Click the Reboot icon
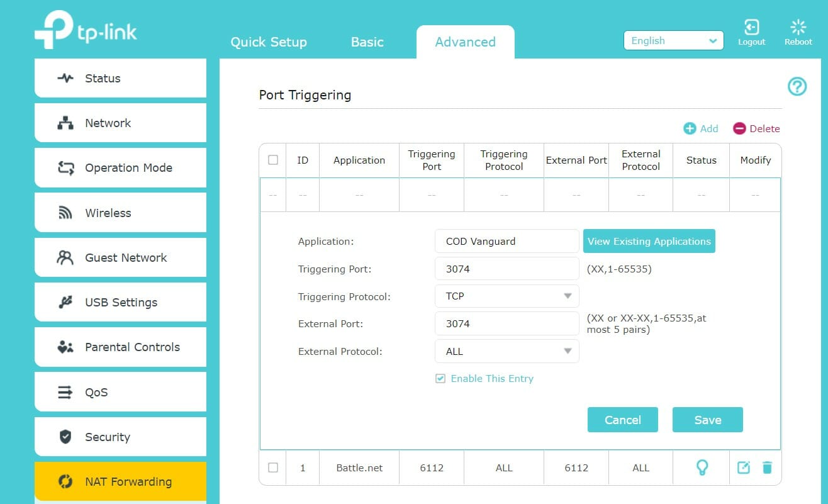 [x=798, y=28]
